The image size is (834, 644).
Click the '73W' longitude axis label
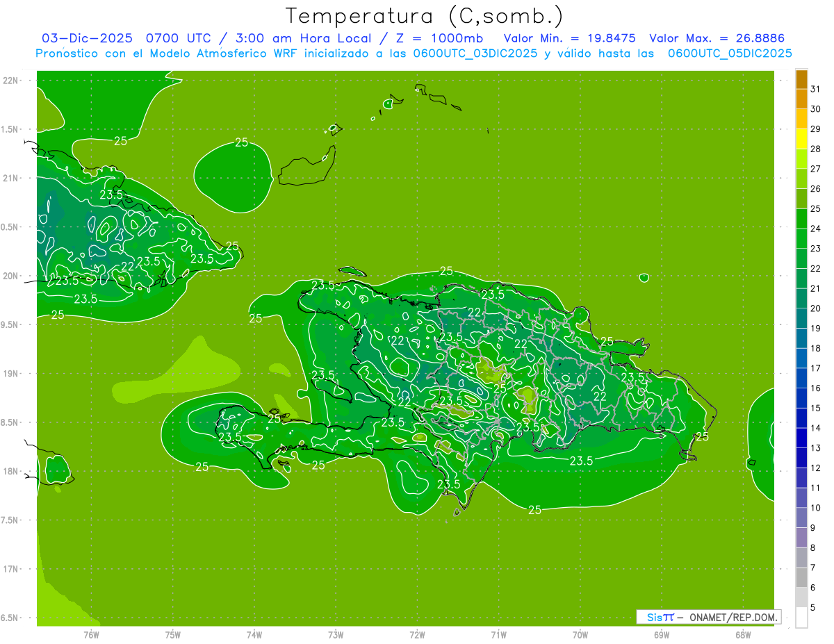336,634
